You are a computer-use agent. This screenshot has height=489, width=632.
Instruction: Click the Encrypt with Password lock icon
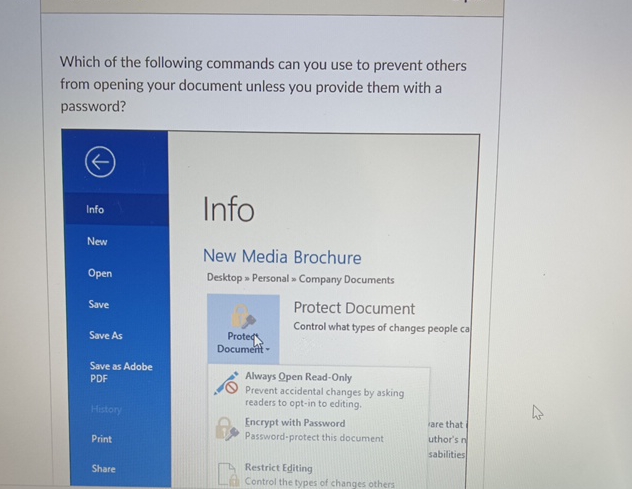tap(227, 429)
